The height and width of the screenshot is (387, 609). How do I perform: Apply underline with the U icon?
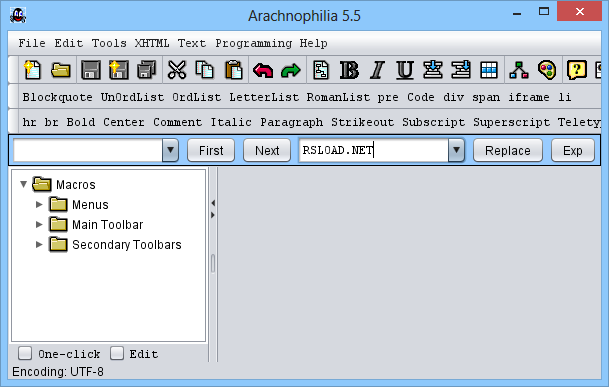tap(405, 70)
